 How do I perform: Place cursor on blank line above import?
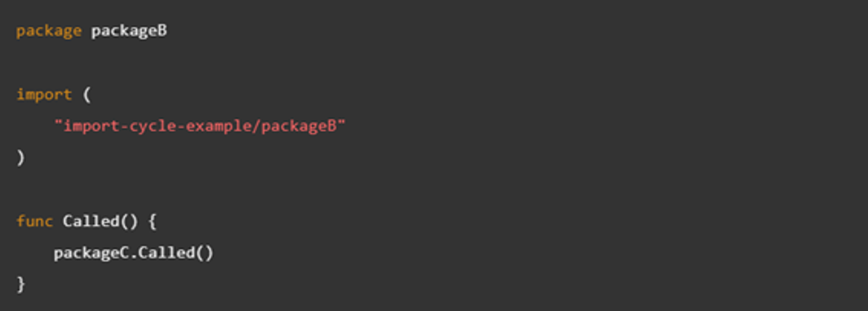click(434, 63)
